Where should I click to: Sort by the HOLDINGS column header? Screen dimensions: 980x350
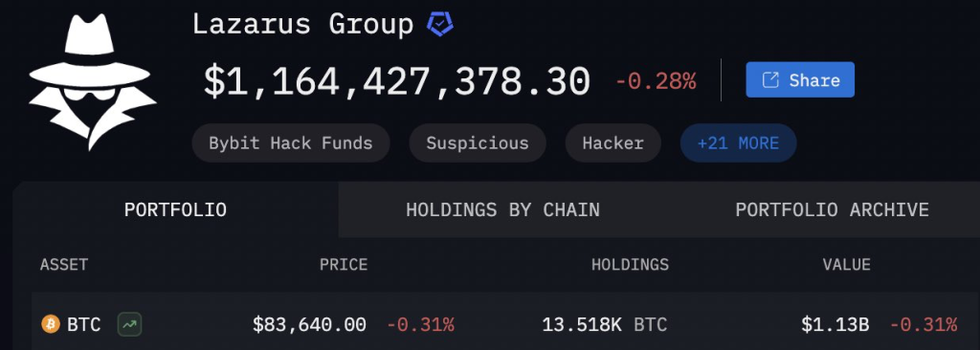click(630, 264)
